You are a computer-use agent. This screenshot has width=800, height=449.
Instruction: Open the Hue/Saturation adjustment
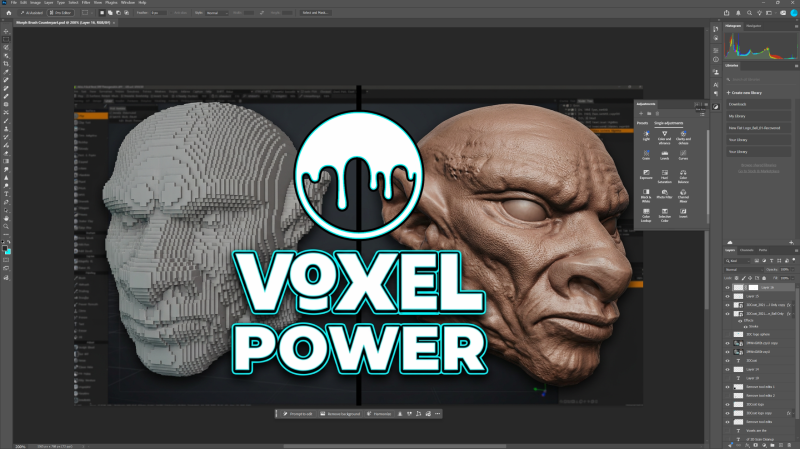[664, 176]
